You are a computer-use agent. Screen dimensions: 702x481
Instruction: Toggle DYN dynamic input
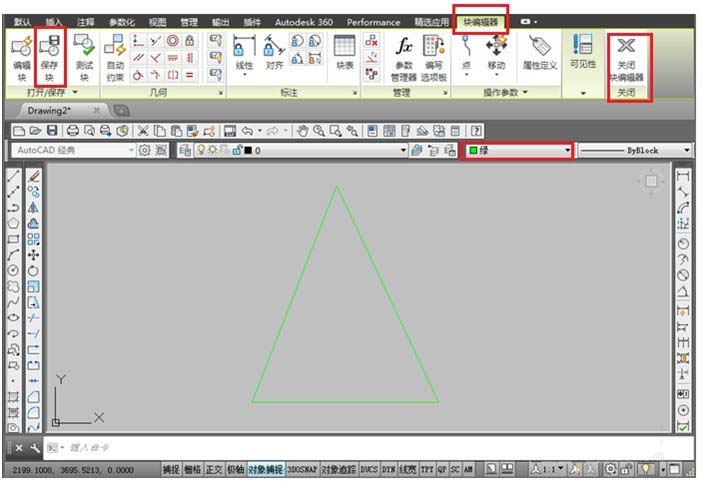[x=388, y=469]
